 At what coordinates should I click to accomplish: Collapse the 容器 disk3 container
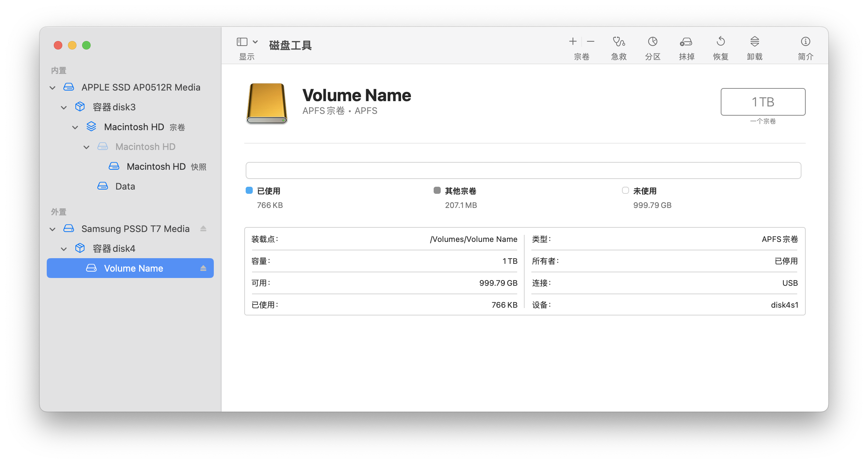point(64,108)
